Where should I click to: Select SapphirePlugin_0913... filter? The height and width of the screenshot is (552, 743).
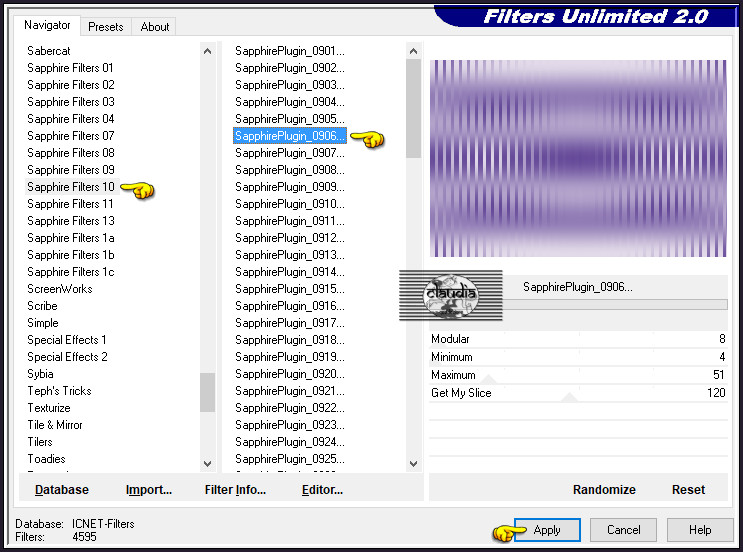[x=290, y=255]
